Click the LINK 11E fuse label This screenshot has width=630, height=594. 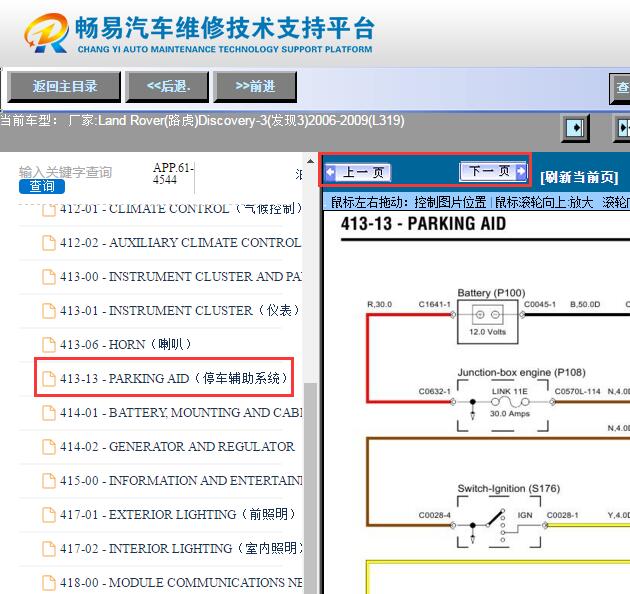click(x=509, y=391)
